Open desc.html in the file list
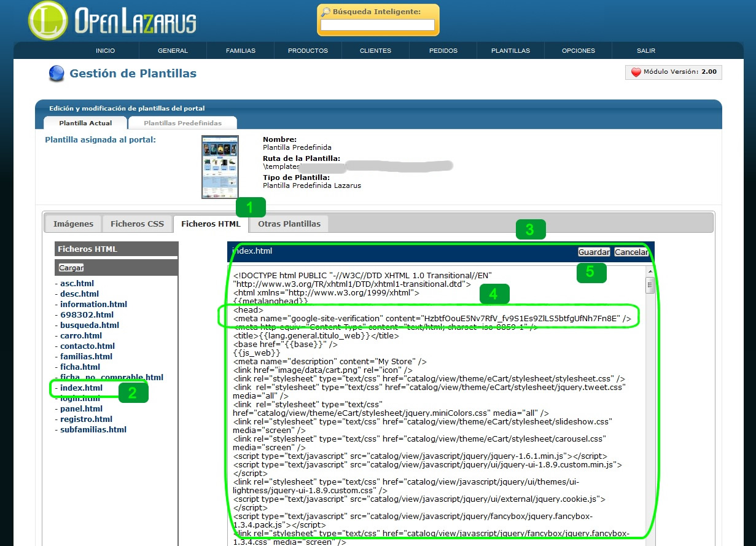Viewport: 756px width, 546px height. coord(79,294)
